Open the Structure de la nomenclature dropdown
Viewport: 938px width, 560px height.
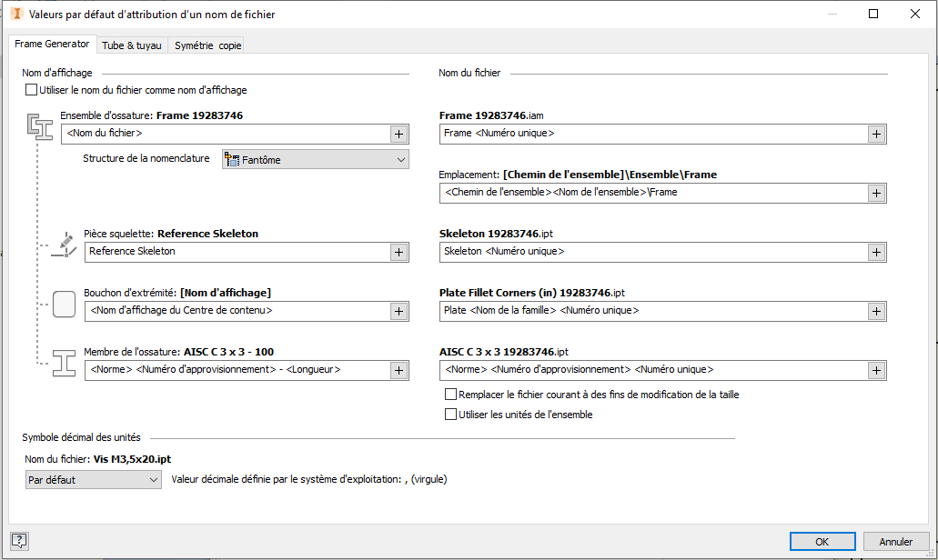point(315,160)
